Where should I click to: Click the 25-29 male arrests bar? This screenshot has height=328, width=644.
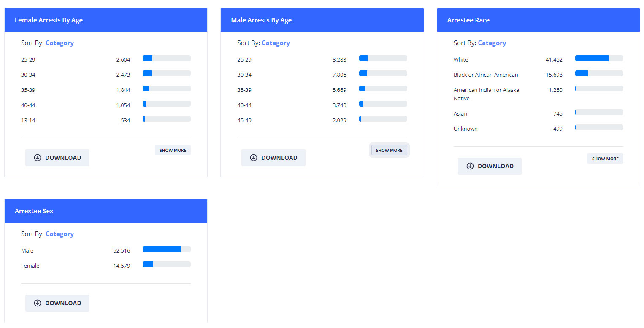(383, 58)
